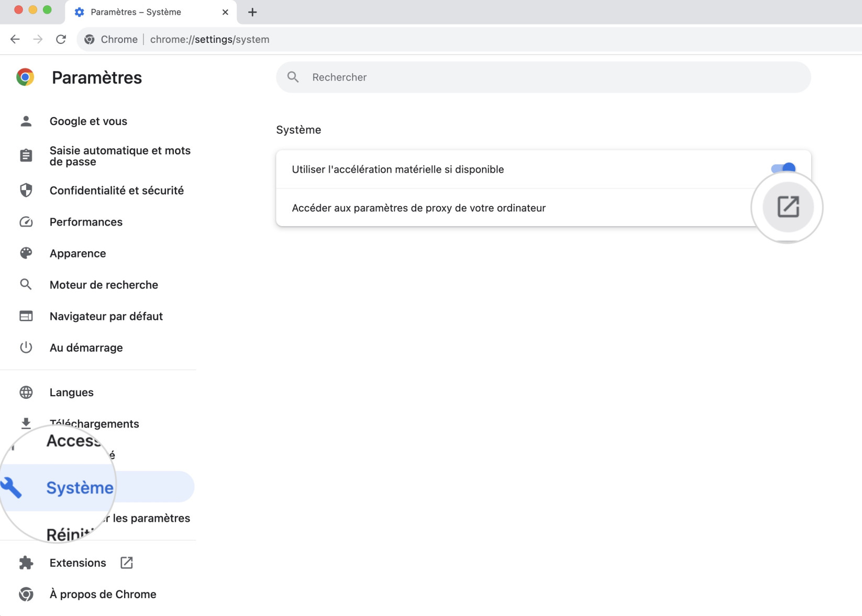Viewport: 862px width, 616px height.
Task: Toggle hardware acceleration switch
Action: point(783,169)
